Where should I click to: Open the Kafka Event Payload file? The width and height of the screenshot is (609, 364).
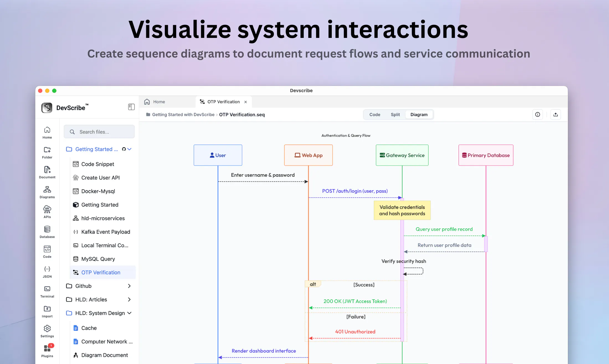point(103,232)
